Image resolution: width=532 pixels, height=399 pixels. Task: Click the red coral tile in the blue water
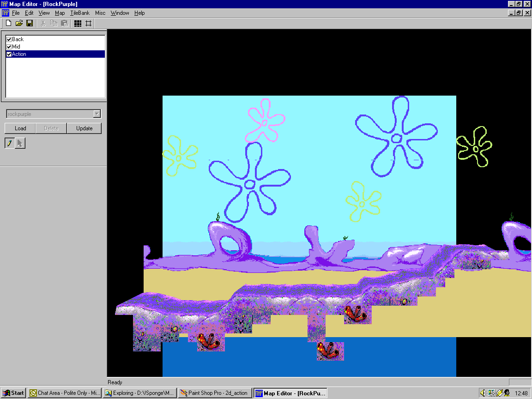(x=330, y=351)
